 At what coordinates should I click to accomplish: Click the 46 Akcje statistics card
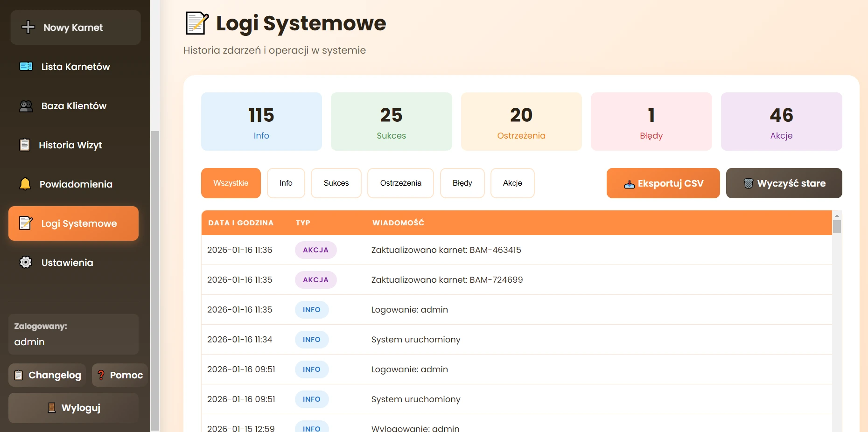(781, 121)
